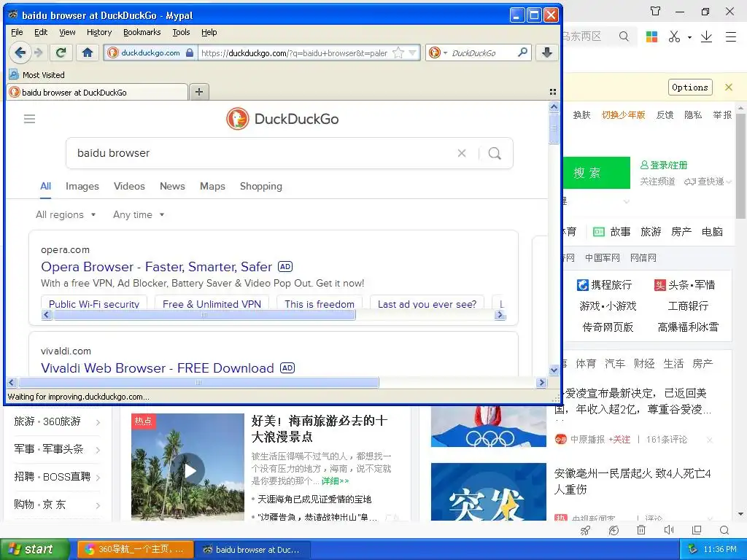Switch to Shopping results tab
The width and height of the screenshot is (747, 560).
pyautogui.click(x=260, y=186)
